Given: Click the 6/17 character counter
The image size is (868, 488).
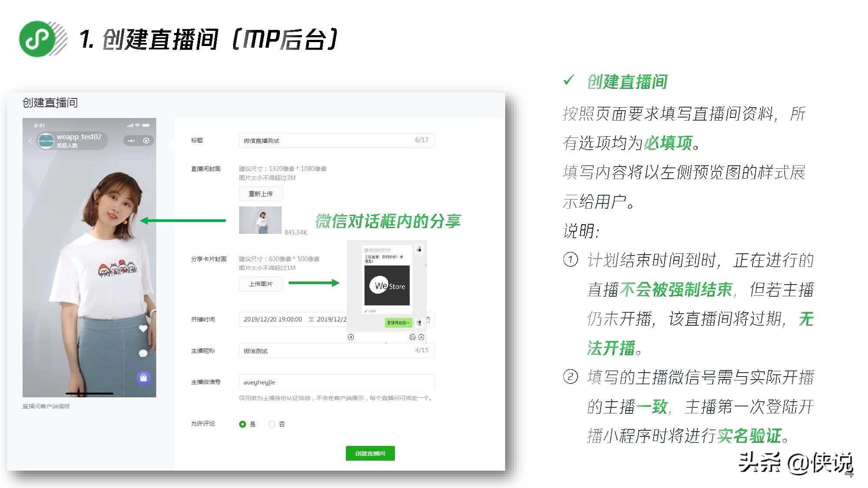Looking at the screenshot, I should (422, 140).
